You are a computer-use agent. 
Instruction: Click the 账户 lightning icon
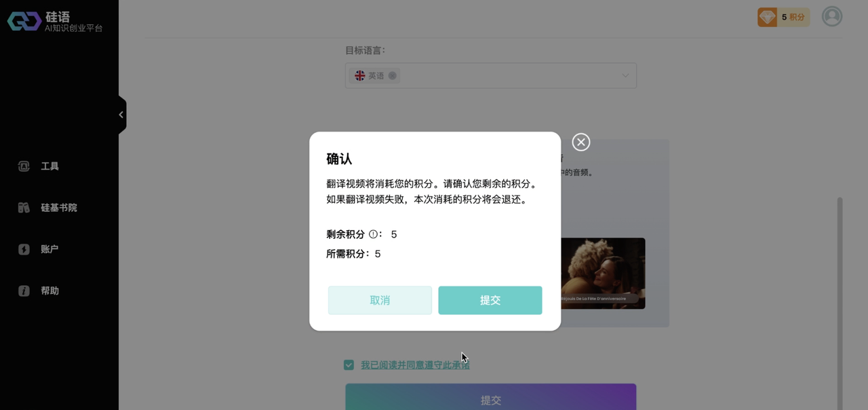tap(24, 249)
